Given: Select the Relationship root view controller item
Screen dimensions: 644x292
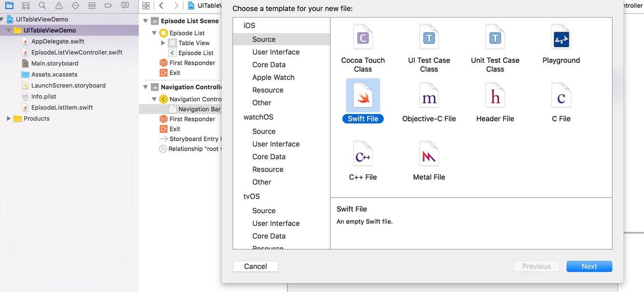Looking at the screenshot, I should pos(190,149).
